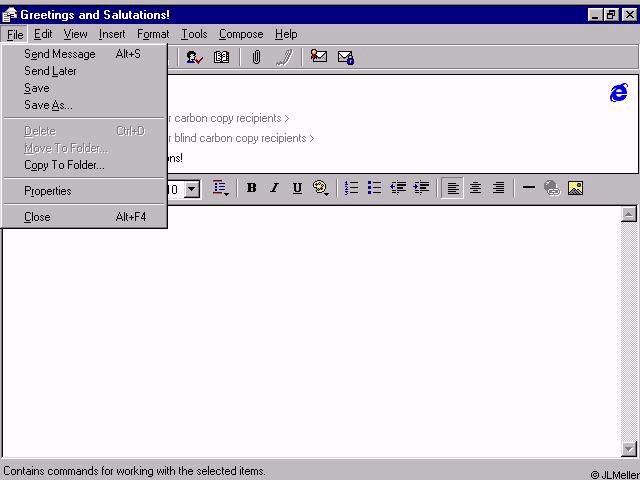Align text right
The height and width of the screenshot is (480, 640).
[x=498, y=188]
